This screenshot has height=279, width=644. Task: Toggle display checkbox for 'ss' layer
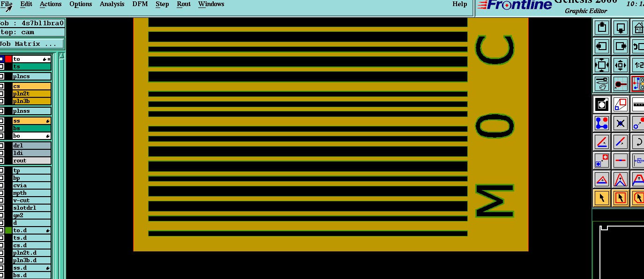coord(2,121)
